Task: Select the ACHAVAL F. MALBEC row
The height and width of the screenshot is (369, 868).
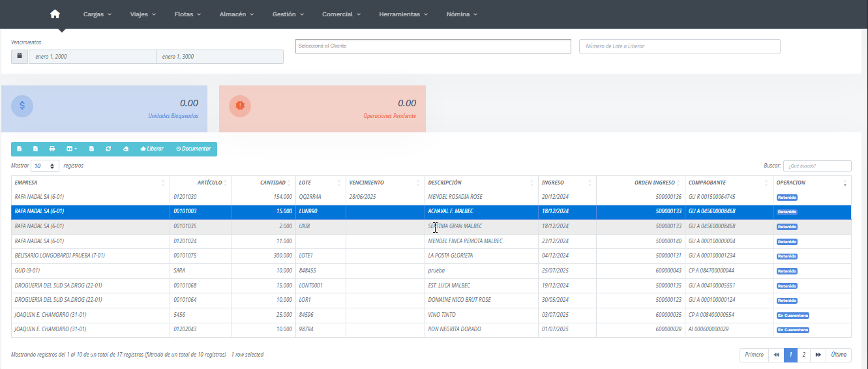Action: [431, 211]
